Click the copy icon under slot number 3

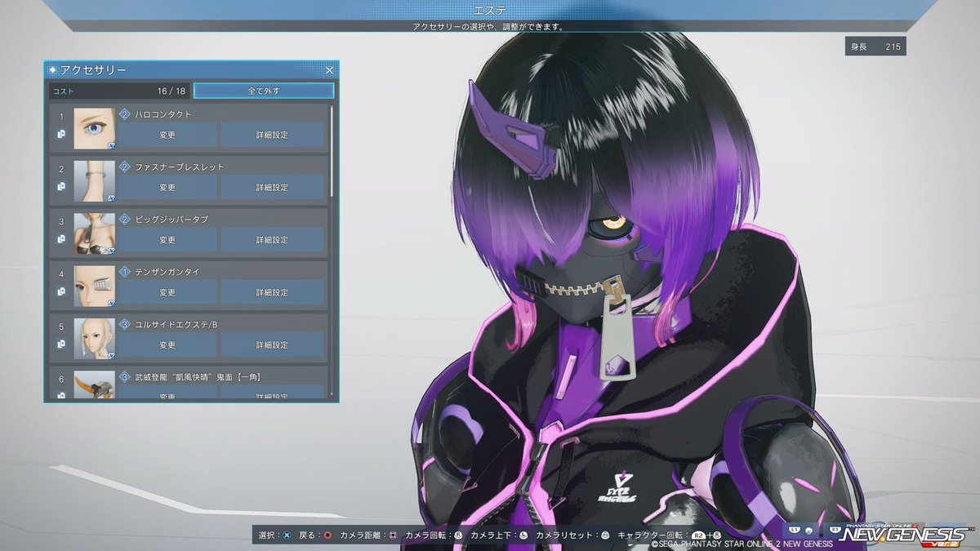pos(61,239)
